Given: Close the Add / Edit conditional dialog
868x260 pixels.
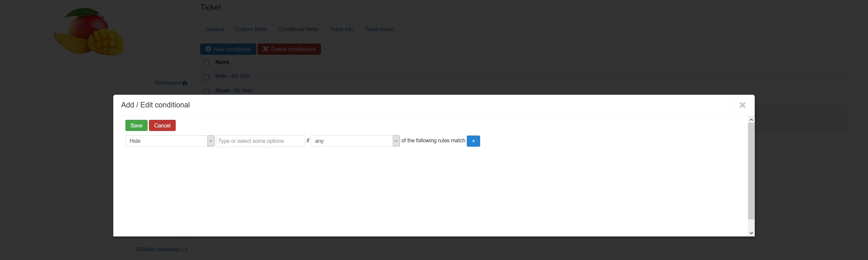Looking at the screenshot, I should pos(742,105).
